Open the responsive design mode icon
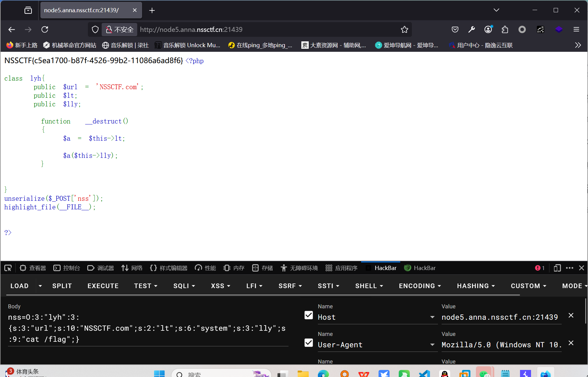Image resolution: width=588 pixels, height=377 pixels. pyautogui.click(x=557, y=268)
